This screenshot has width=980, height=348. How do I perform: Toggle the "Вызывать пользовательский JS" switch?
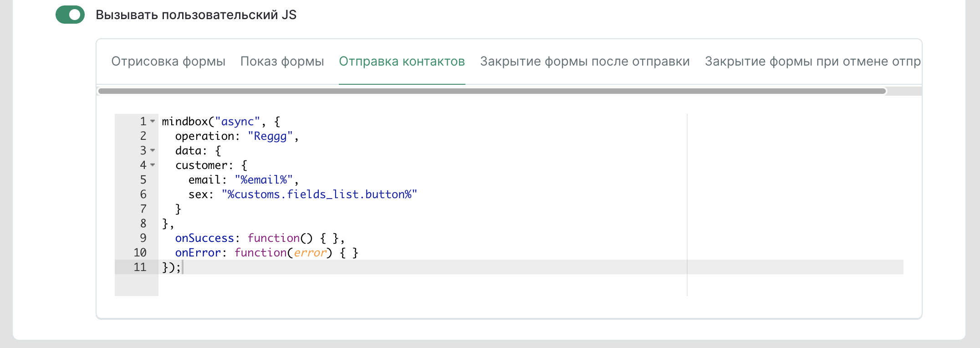point(70,15)
